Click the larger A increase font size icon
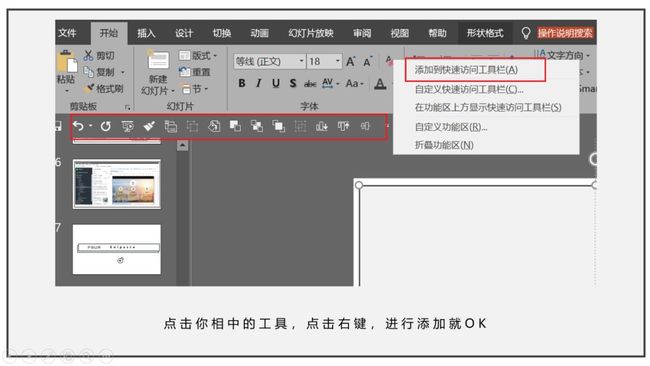 [351, 62]
